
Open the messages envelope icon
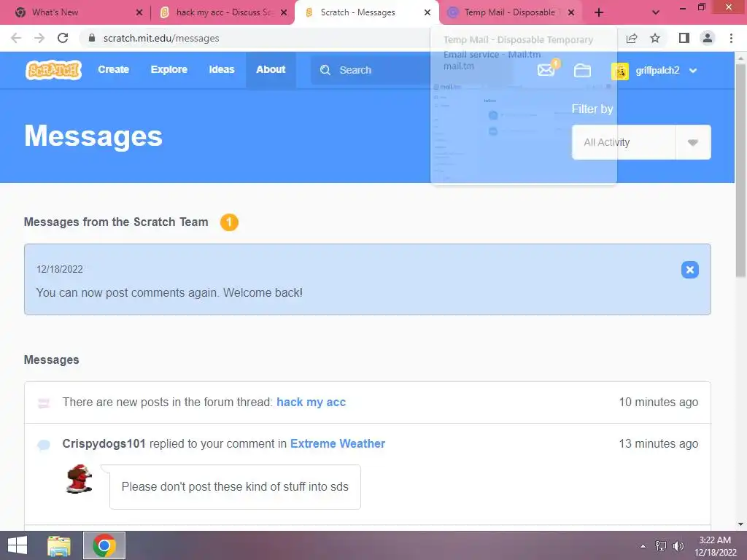(546, 71)
